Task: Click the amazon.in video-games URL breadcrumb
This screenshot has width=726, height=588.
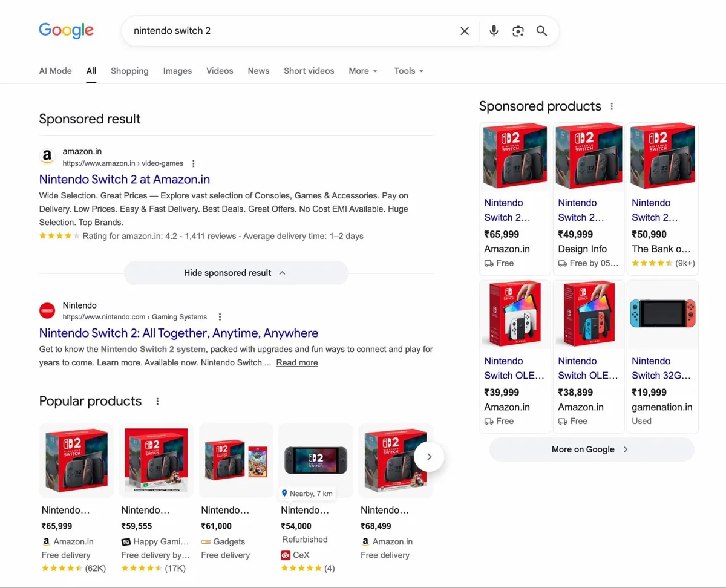Action: point(123,163)
